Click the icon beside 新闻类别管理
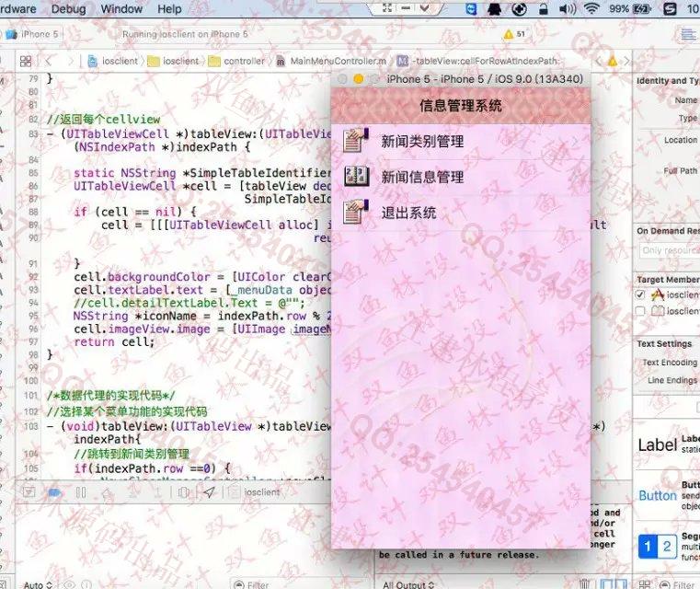 click(x=356, y=141)
